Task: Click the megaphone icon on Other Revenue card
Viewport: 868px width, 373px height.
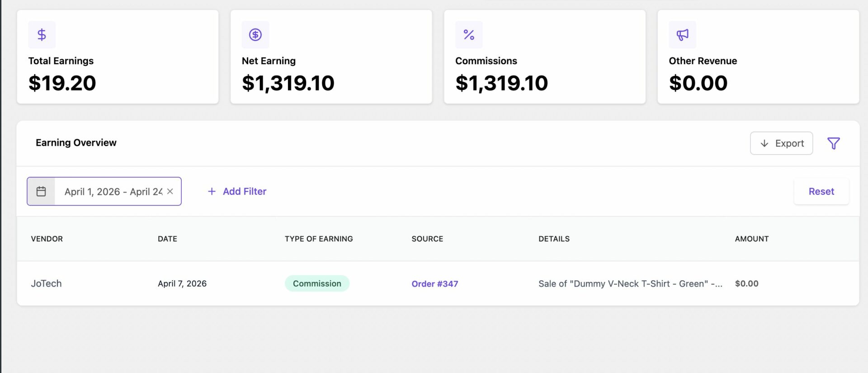Action: pos(682,35)
